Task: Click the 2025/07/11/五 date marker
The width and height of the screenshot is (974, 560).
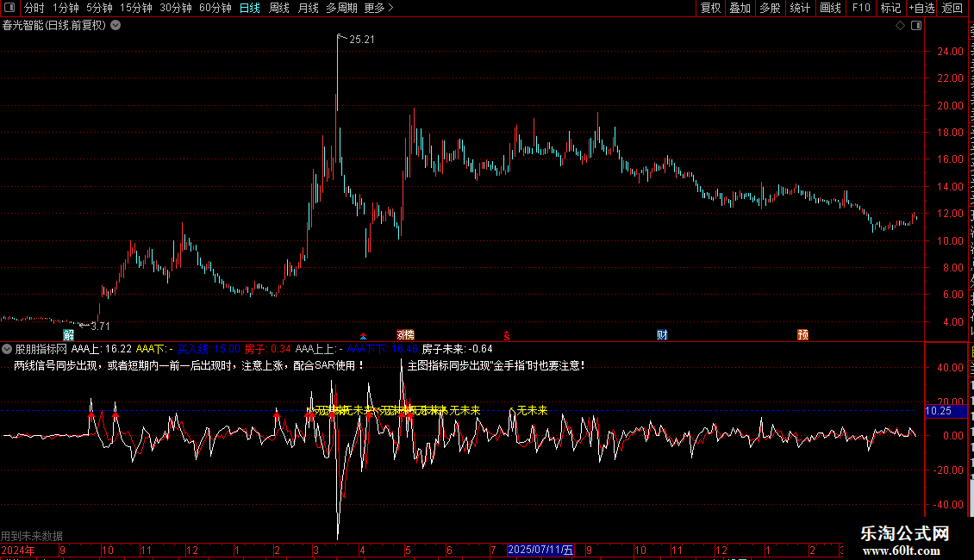Action: [x=540, y=550]
